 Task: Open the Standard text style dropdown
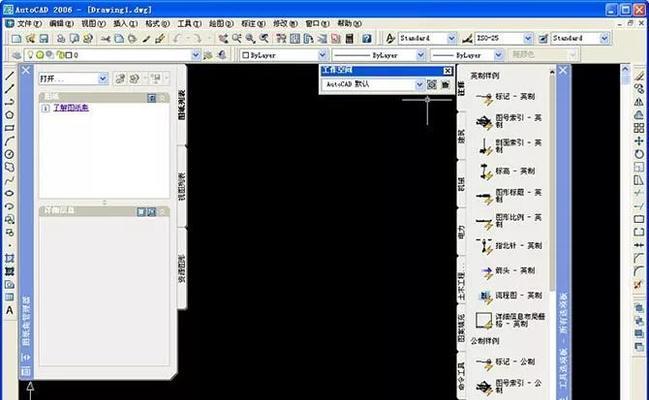point(452,39)
